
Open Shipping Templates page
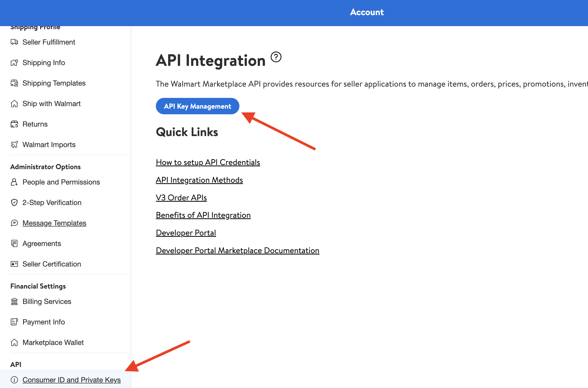(x=54, y=83)
